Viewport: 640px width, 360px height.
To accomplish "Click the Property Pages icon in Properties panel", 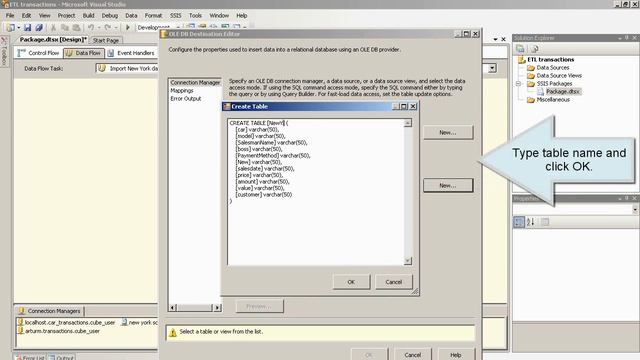I will [545, 222].
